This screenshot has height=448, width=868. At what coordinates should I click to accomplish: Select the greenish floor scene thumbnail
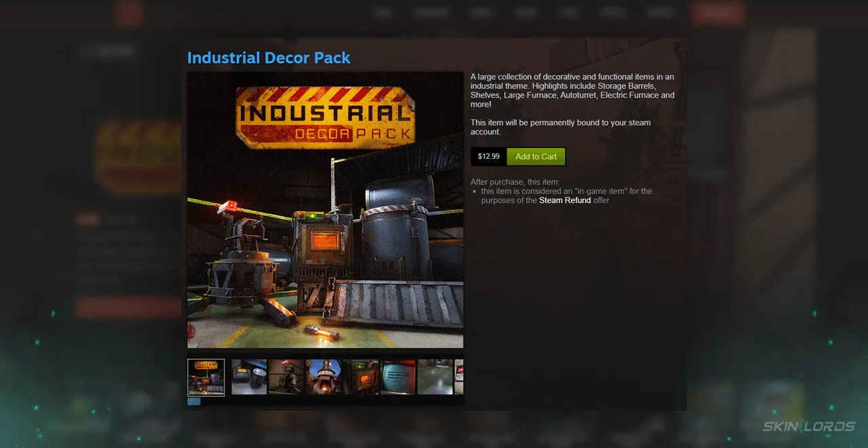[x=435, y=377]
